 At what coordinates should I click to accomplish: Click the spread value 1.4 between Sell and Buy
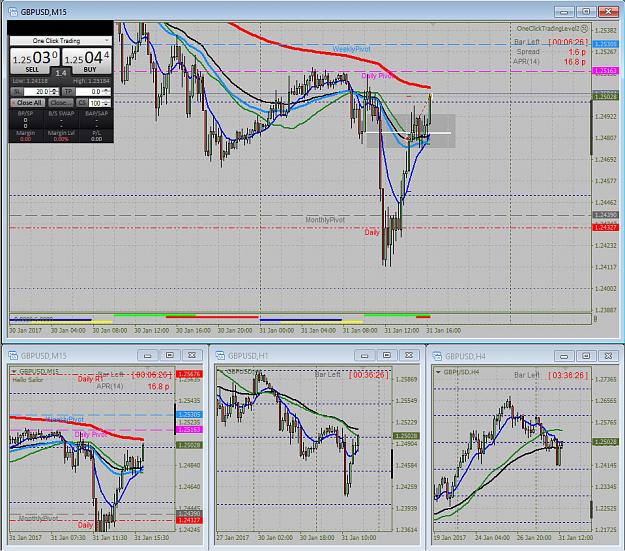click(x=61, y=73)
